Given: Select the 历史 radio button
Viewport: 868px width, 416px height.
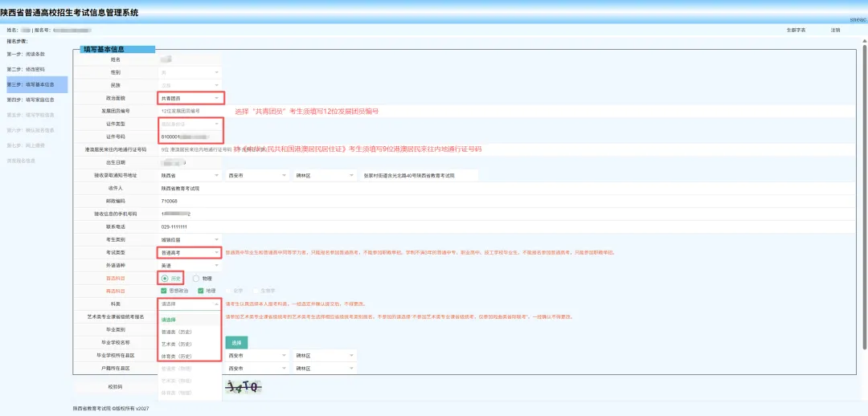Looking at the screenshot, I should pos(165,278).
